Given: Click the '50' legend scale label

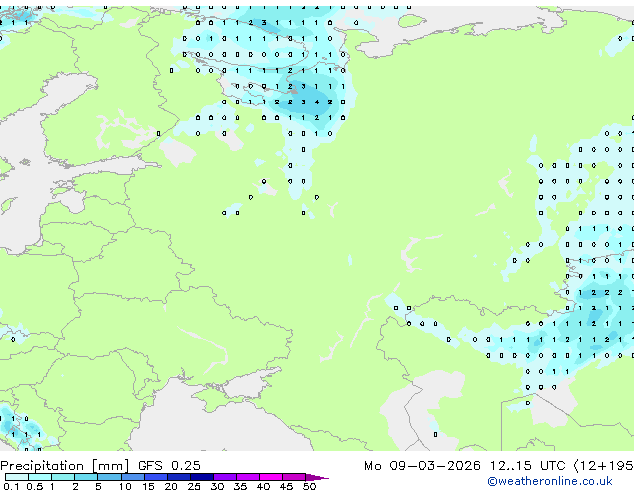Looking at the screenshot, I should [309, 486].
